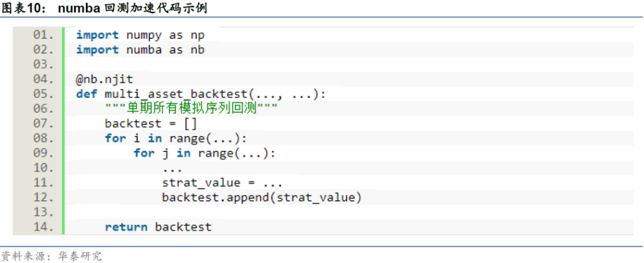Click the "backtest = []" assignment line
Viewport: 644px width, 263px height.
click(x=150, y=123)
